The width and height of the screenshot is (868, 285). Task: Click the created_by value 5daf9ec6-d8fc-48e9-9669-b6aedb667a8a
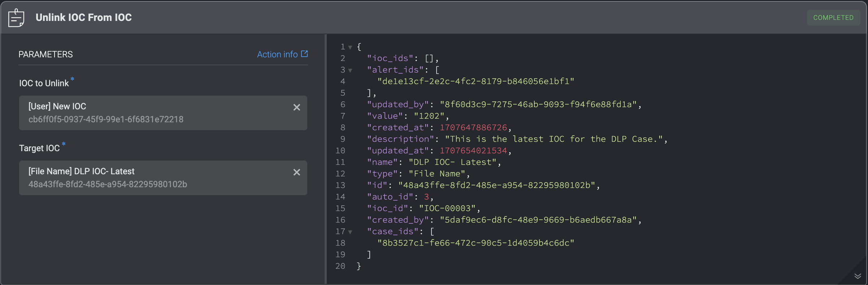point(538,220)
